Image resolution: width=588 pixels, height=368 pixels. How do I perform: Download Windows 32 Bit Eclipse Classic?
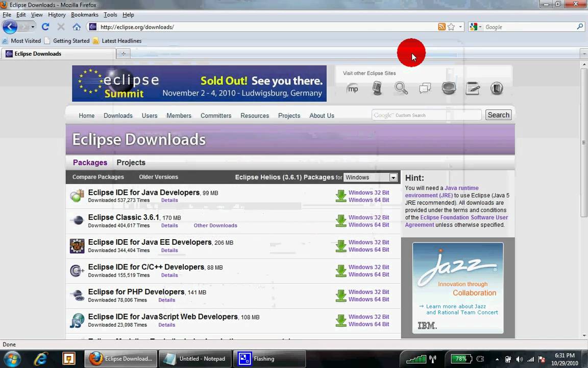369,217
